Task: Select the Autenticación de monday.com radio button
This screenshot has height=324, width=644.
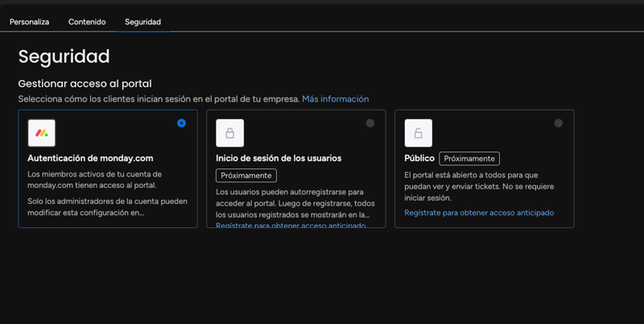Action: (x=182, y=123)
